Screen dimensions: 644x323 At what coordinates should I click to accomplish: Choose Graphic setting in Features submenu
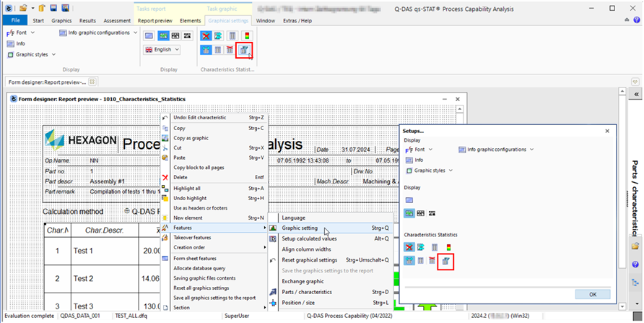[329, 228]
